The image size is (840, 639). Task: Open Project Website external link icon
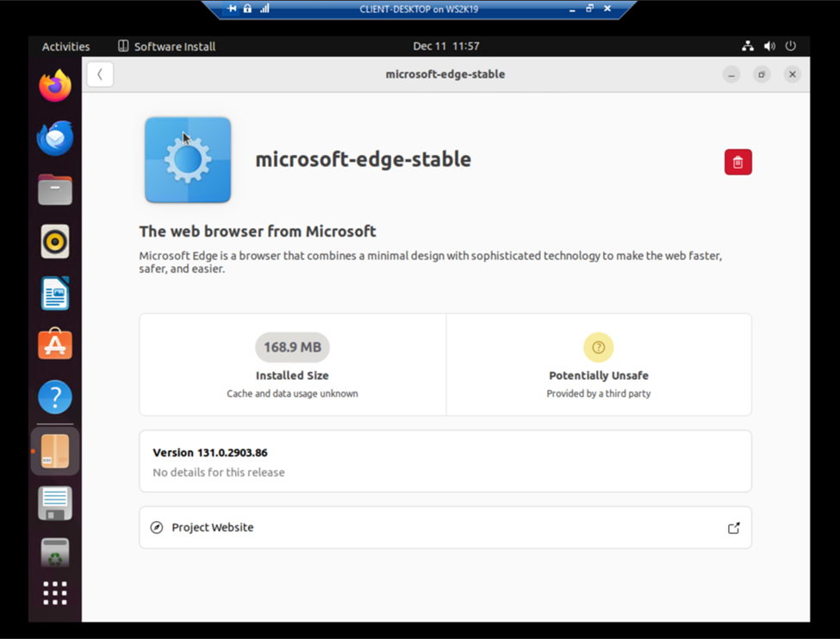[733, 528]
